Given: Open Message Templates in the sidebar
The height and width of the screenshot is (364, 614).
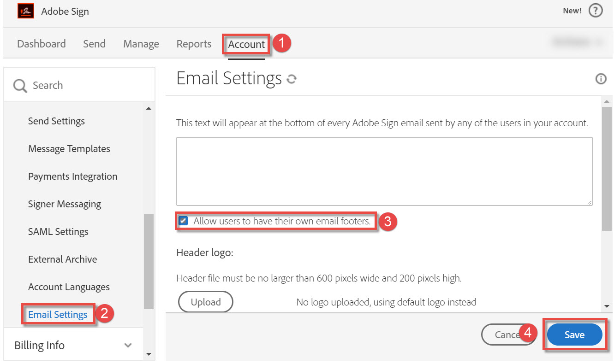Looking at the screenshot, I should click(69, 149).
